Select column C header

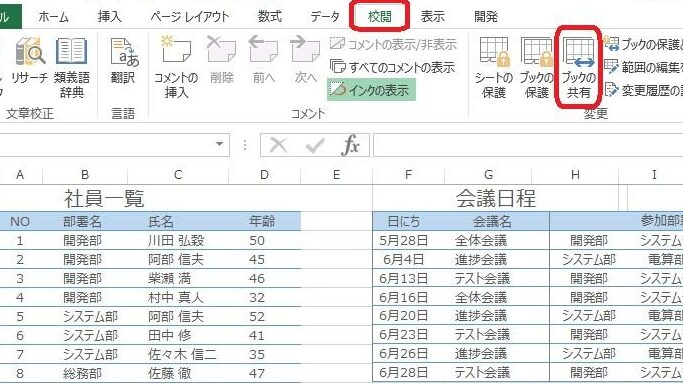tap(178, 175)
